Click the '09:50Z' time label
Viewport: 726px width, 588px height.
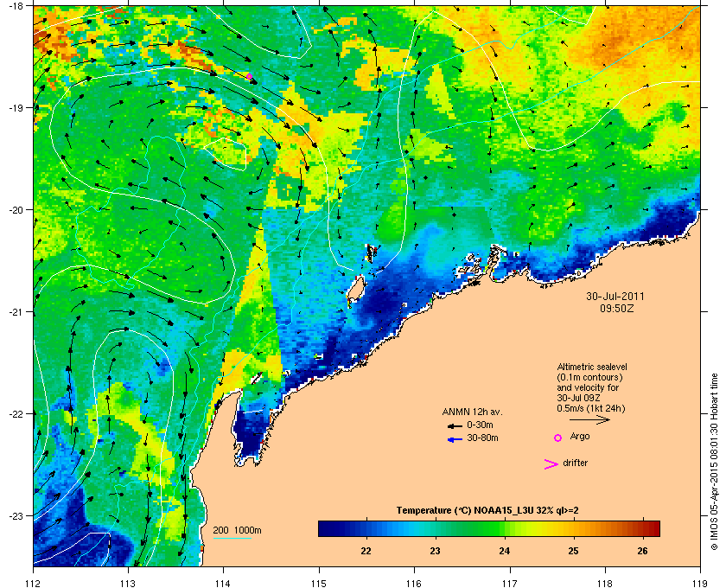(x=617, y=308)
